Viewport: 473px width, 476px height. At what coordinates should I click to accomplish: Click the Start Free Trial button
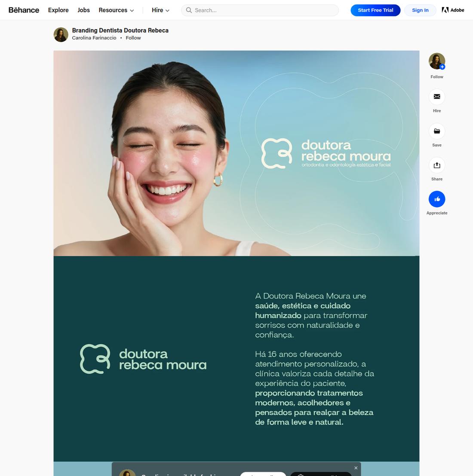[x=375, y=10]
